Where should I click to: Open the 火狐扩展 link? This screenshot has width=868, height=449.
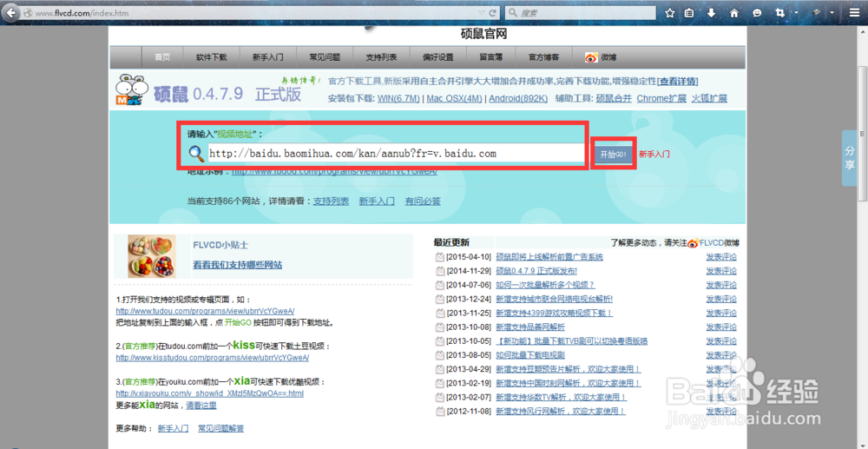point(709,98)
